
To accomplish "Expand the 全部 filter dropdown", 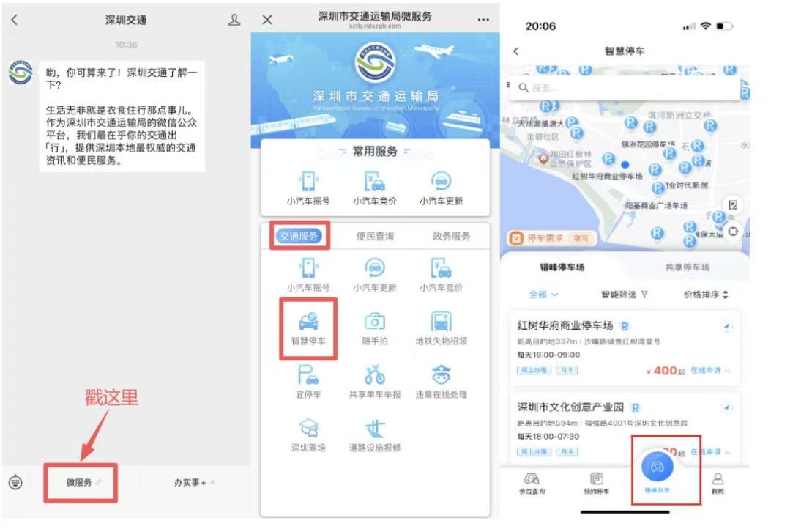I will pos(544,295).
